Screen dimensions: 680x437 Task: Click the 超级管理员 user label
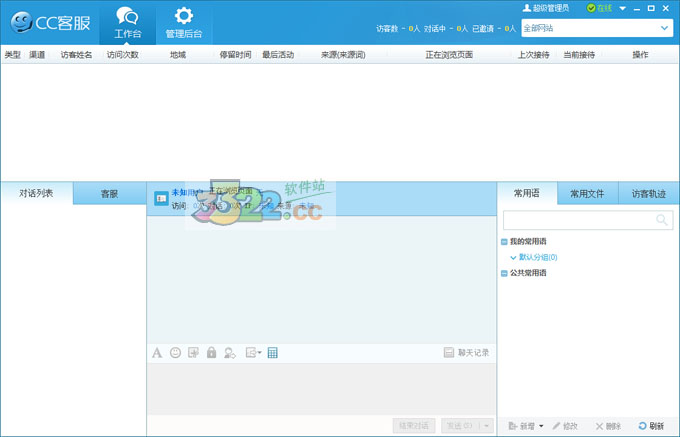coord(546,8)
